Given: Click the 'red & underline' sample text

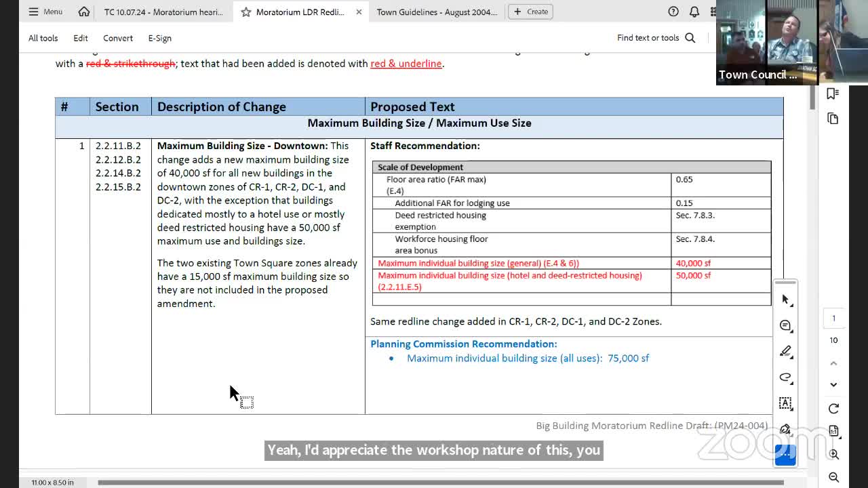Looking at the screenshot, I should coord(406,63).
